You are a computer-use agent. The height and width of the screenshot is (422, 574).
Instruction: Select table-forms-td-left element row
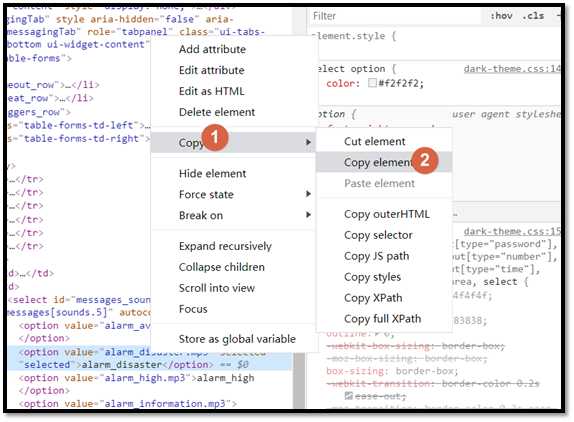click(79, 125)
